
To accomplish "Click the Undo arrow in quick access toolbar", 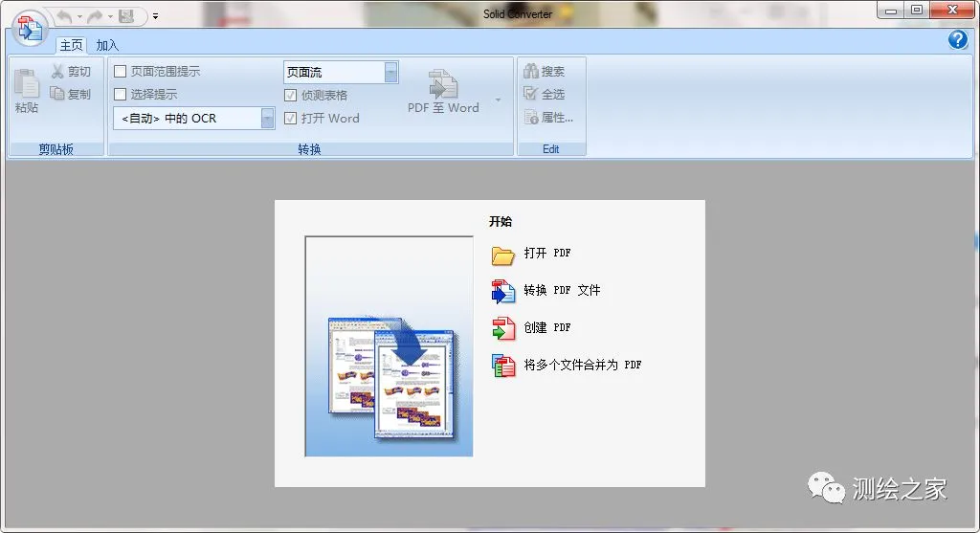I will (64, 16).
